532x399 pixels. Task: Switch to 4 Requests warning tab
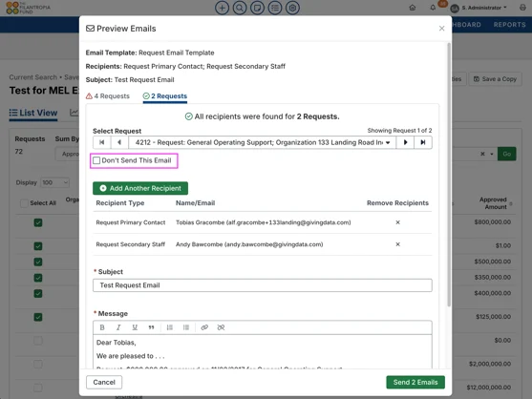click(x=108, y=96)
